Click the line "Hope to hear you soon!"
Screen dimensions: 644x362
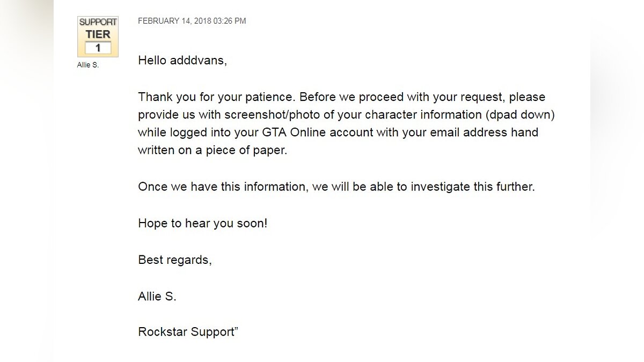point(202,223)
